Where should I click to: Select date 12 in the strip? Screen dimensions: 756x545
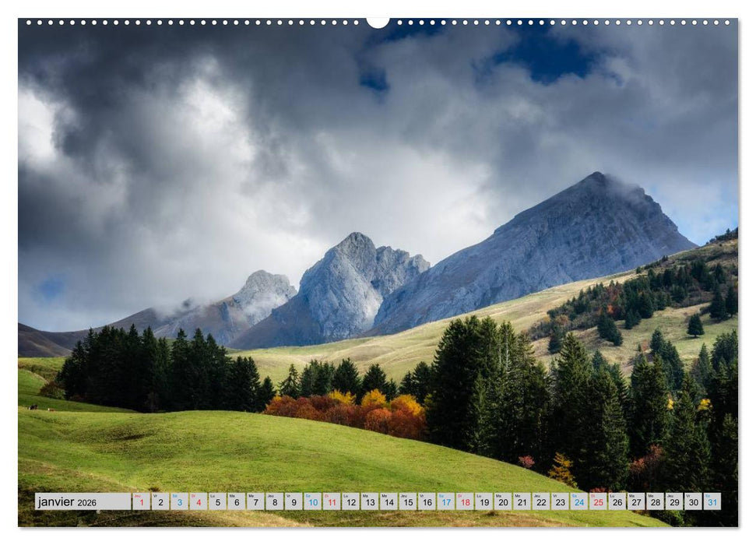(352, 502)
